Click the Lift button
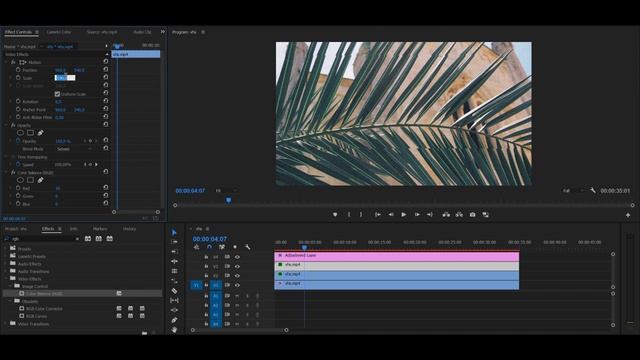640x360 pixels. [446, 214]
